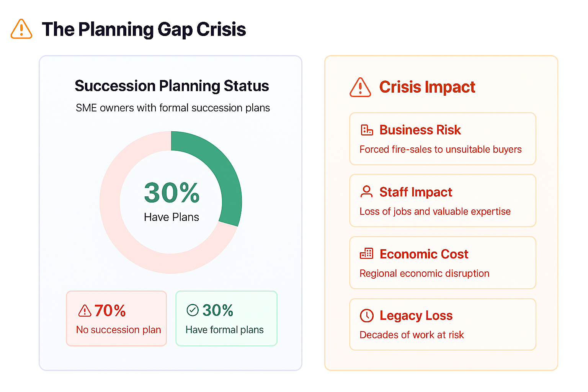Click the Succession Planning Status heading
This screenshot has width=588, height=392.
172,86
